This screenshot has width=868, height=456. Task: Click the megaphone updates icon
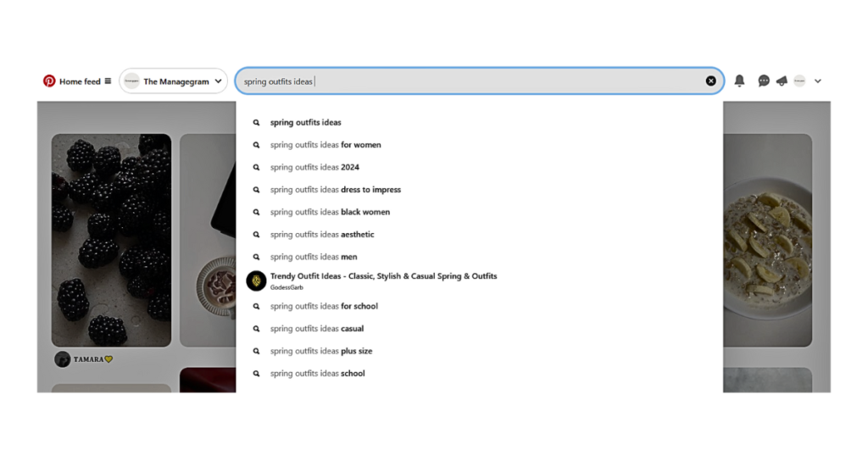coord(782,81)
